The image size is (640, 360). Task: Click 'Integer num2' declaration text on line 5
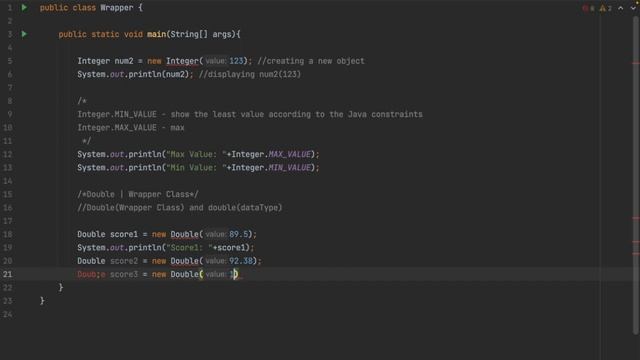click(x=105, y=61)
